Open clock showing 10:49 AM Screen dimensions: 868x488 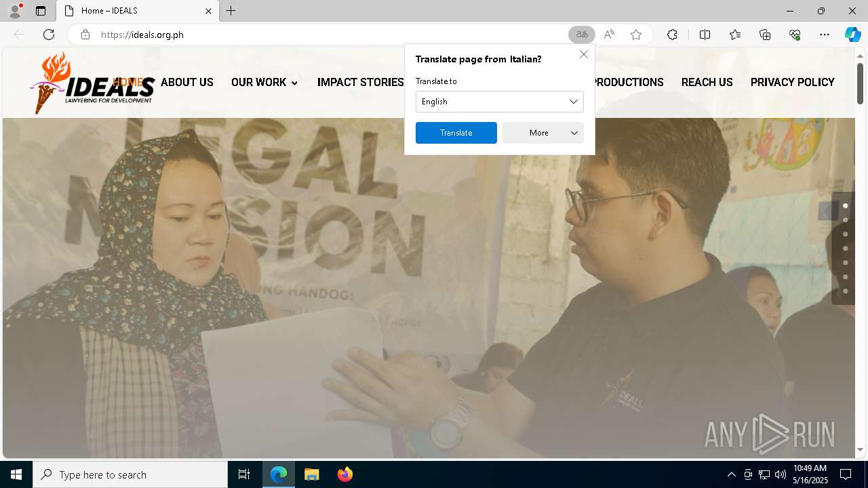(810, 474)
